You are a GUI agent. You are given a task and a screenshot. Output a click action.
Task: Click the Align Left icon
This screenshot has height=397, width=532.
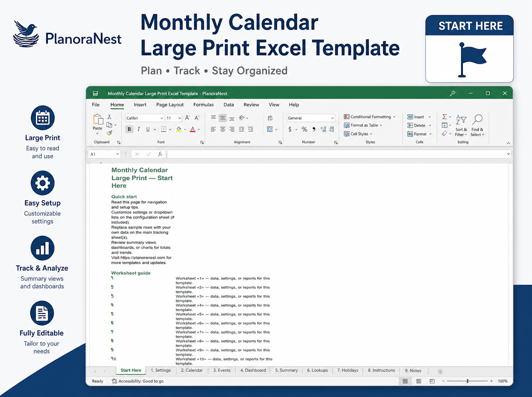click(213, 129)
